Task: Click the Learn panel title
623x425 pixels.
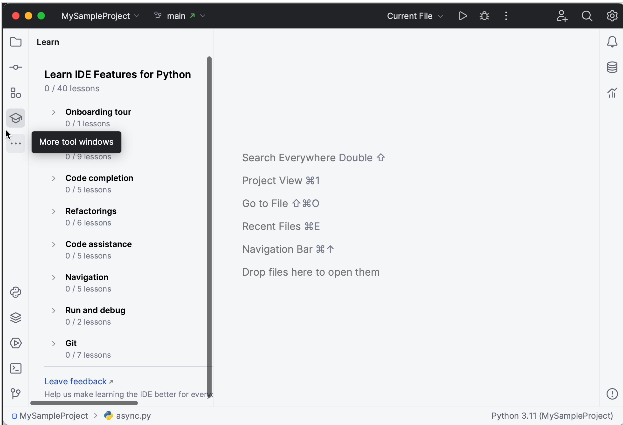Action: pyautogui.click(x=48, y=42)
